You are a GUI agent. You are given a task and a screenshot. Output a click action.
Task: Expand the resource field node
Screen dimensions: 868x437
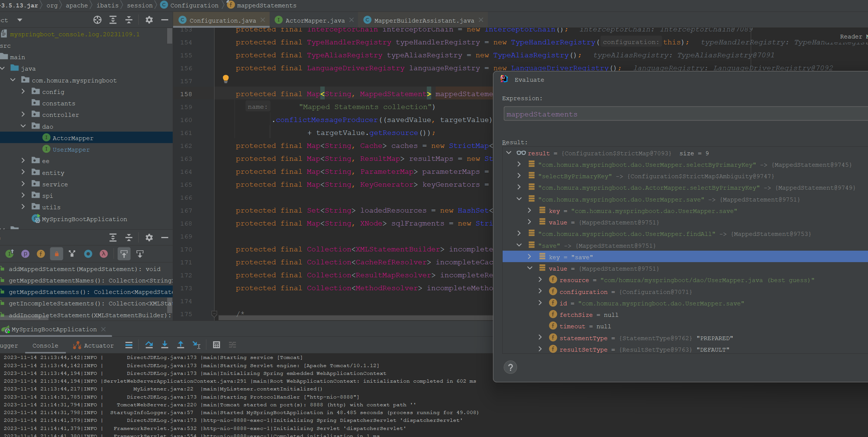[x=540, y=280]
